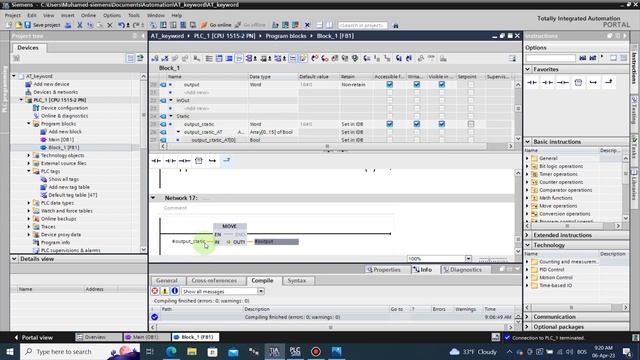Viewport: 640px width, 360px height.
Task: Insert normally closed contact from LAD bar
Action: pyautogui.click(x=171, y=161)
